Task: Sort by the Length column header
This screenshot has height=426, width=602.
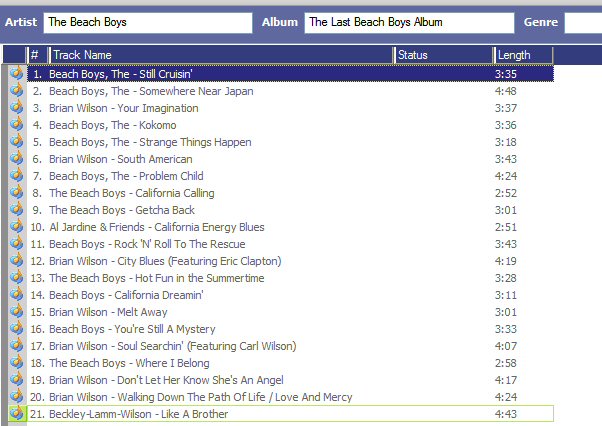Action: [524, 55]
